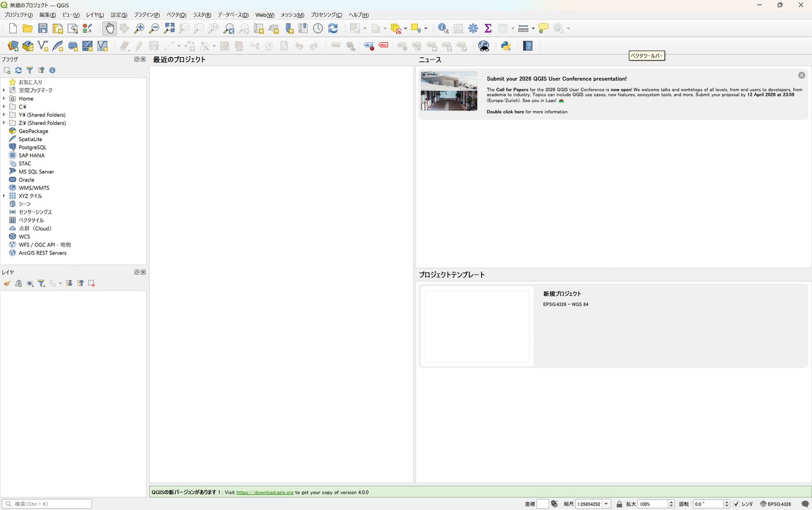The height and width of the screenshot is (510, 812).
Task: Open the log messages bubble in status bar
Action: (x=805, y=504)
